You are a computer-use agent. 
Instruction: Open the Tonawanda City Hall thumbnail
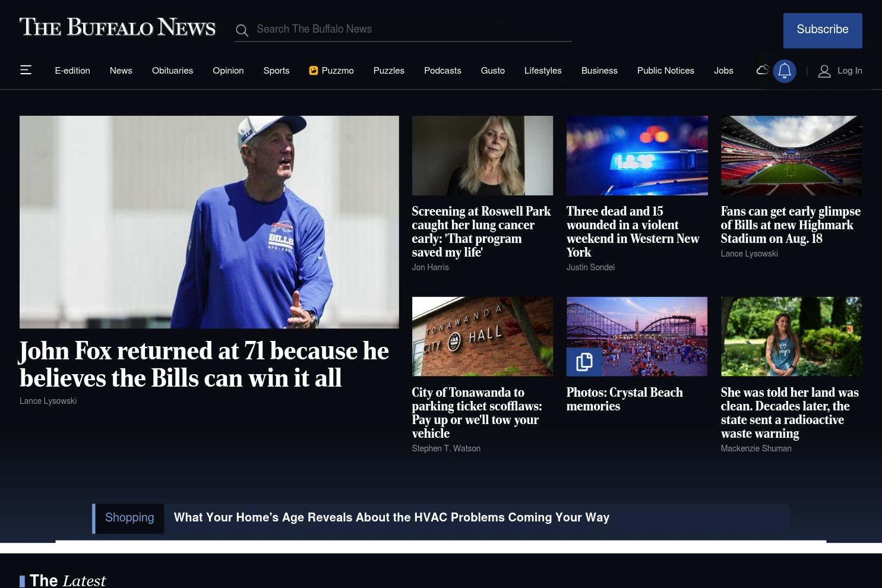pos(482,337)
